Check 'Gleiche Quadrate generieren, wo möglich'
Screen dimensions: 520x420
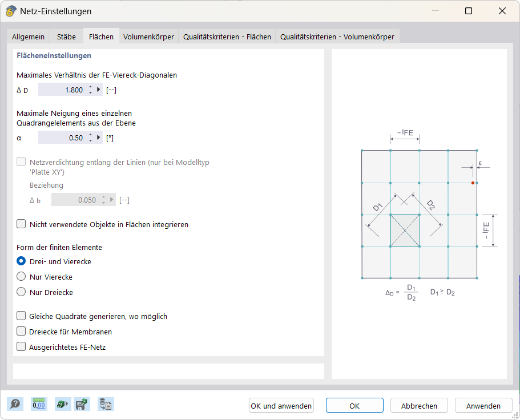[x=21, y=316]
